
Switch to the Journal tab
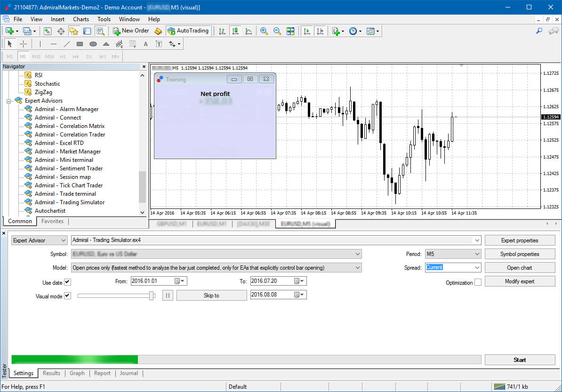point(128,373)
